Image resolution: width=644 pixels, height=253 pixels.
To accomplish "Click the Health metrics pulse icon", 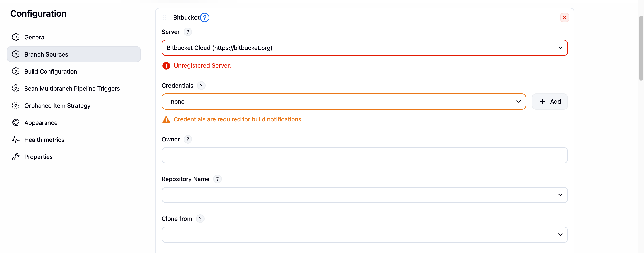I will [x=16, y=140].
